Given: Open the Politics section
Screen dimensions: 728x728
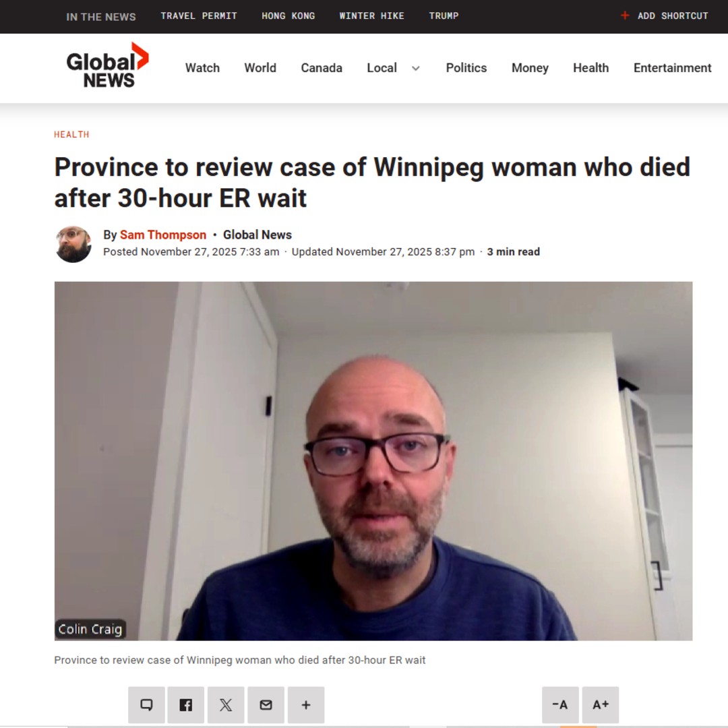Looking at the screenshot, I should click(x=466, y=68).
